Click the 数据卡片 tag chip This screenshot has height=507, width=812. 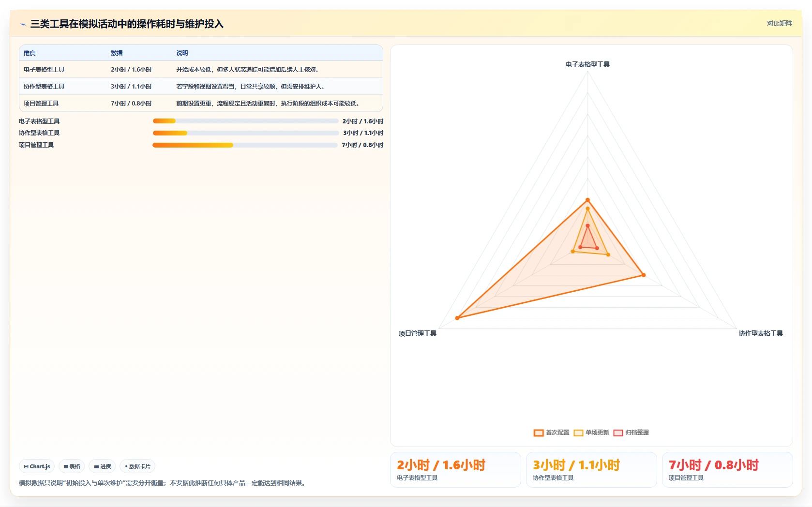(137, 466)
